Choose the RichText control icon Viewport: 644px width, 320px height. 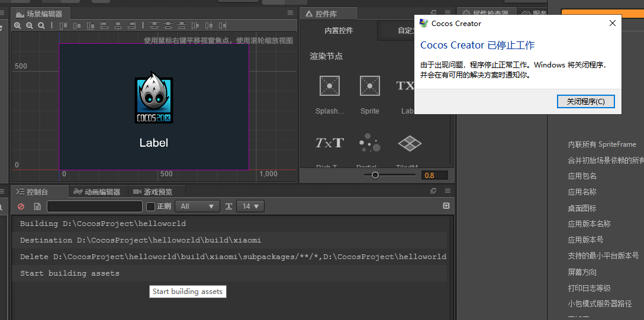point(330,143)
